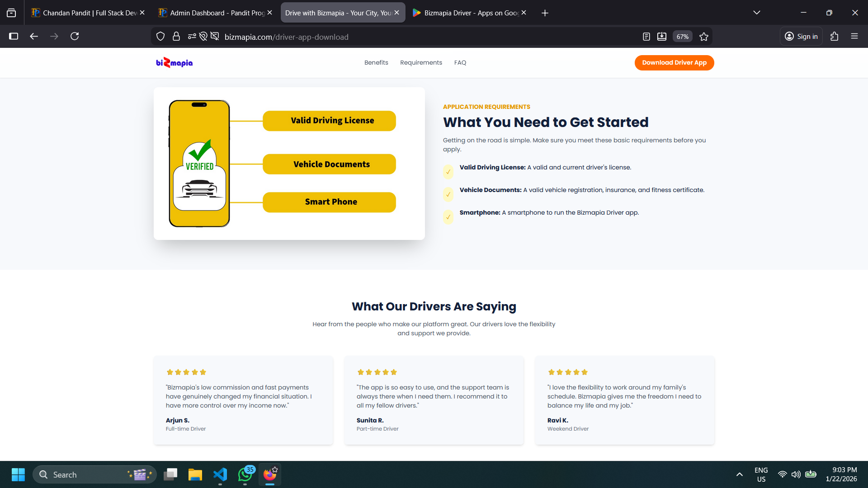Viewport: 868px width, 488px height.
Task: Expand the tab list dropdown chevron
Action: 757,12
